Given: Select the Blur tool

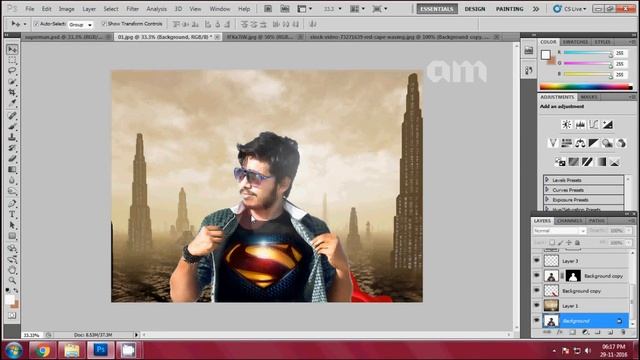Looking at the screenshot, I should point(12,180).
